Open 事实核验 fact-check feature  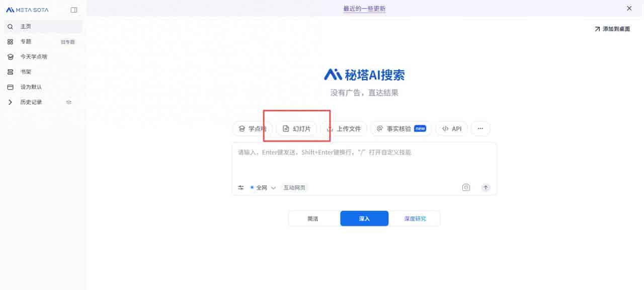[x=401, y=129]
